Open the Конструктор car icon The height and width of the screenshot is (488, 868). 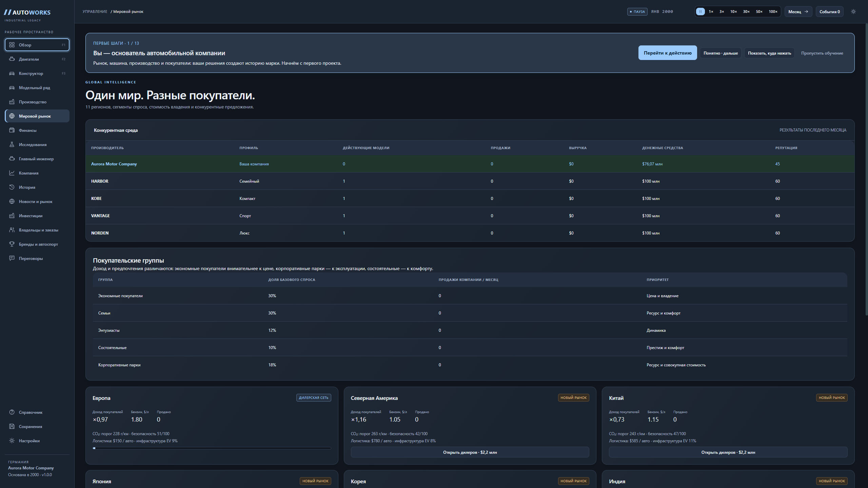[x=12, y=73]
